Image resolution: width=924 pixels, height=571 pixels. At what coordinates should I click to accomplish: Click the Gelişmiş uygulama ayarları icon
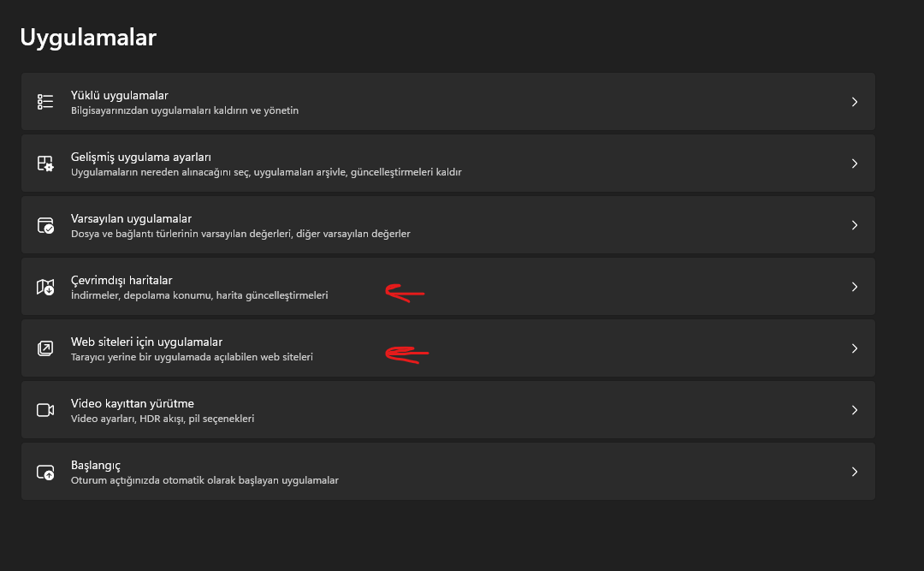(x=45, y=164)
